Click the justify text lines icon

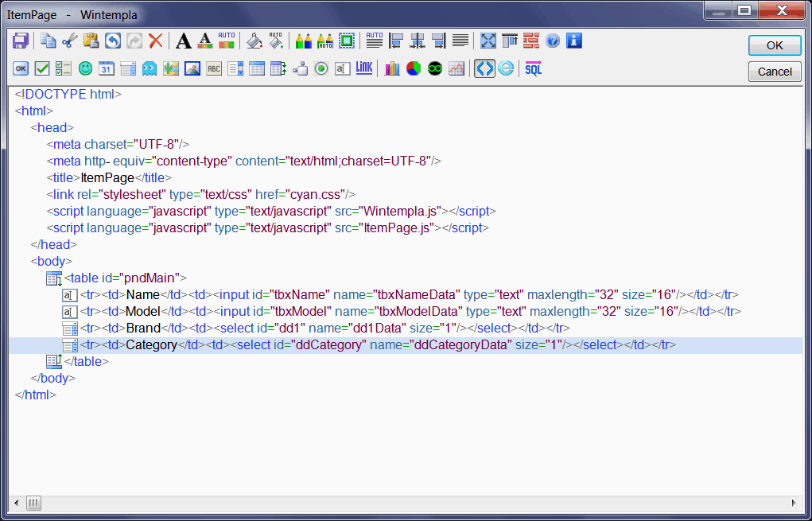click(460, 41)
